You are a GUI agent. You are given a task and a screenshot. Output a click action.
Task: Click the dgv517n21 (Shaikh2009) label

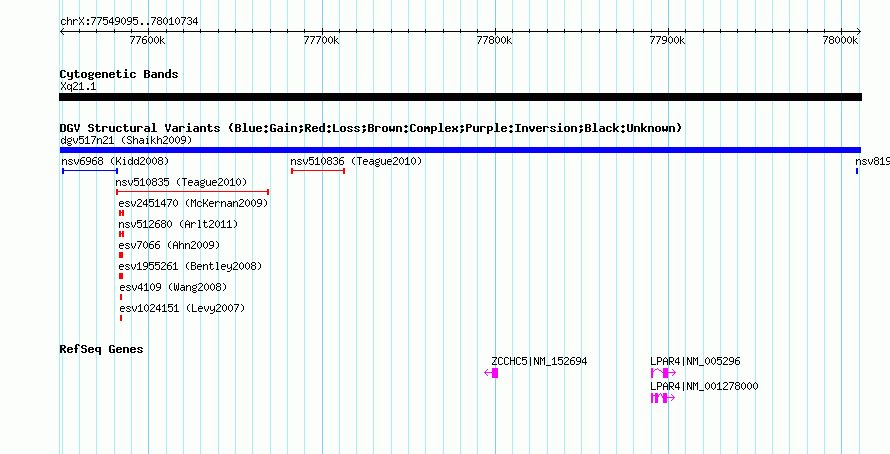click(126, 140)
